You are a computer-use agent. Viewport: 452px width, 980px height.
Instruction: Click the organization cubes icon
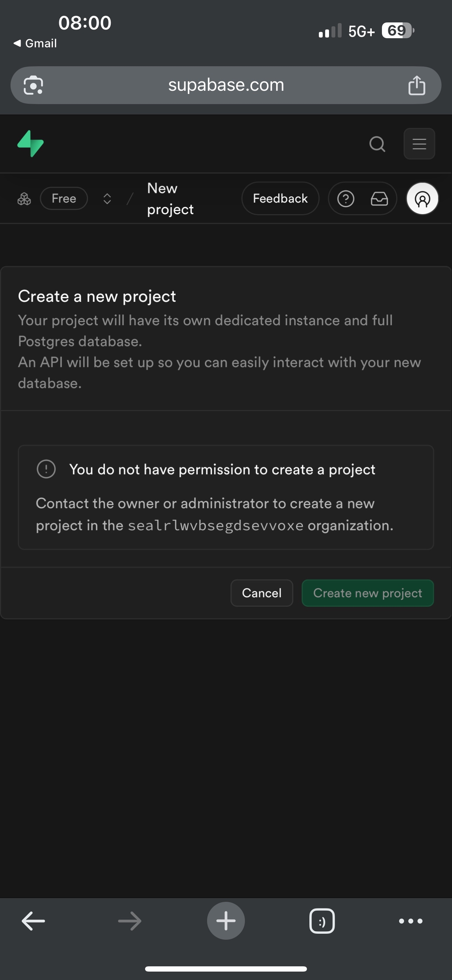click(24, 199)
